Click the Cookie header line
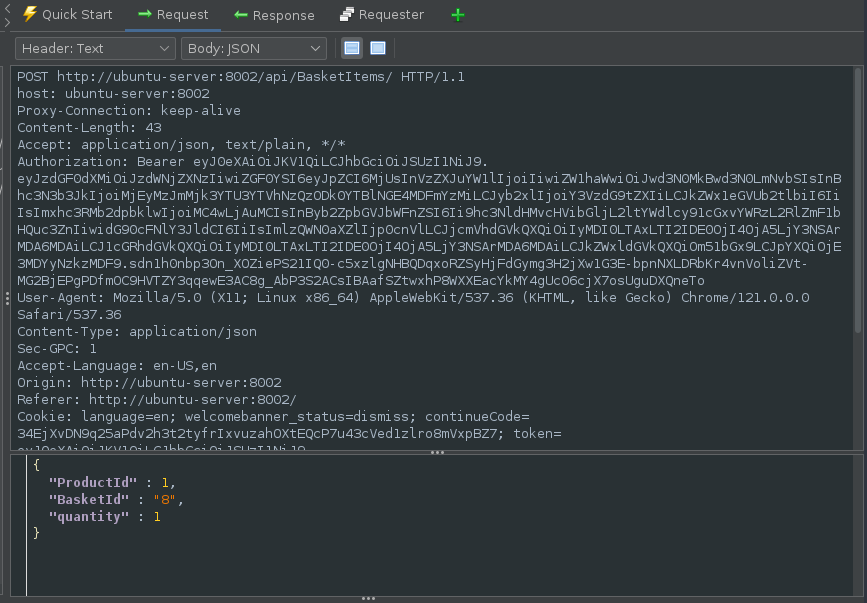867x603 pixels. point(273,416)
